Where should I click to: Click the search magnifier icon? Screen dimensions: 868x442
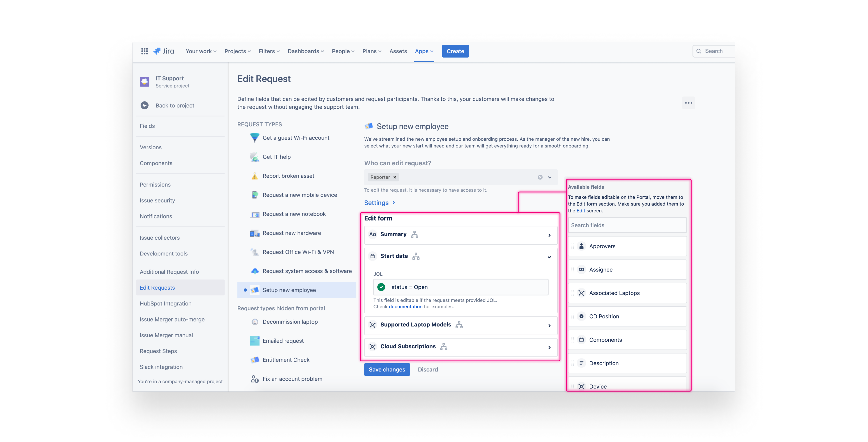coord(698,51)
